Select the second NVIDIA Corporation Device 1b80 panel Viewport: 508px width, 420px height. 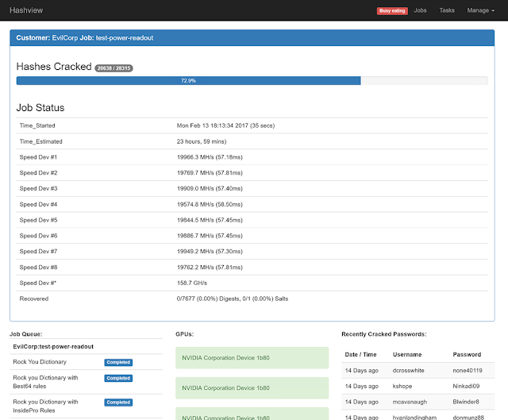tap(252, 388)
